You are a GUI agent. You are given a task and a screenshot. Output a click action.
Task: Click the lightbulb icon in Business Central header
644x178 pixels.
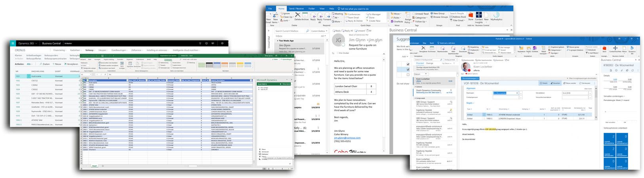[200, 43]
